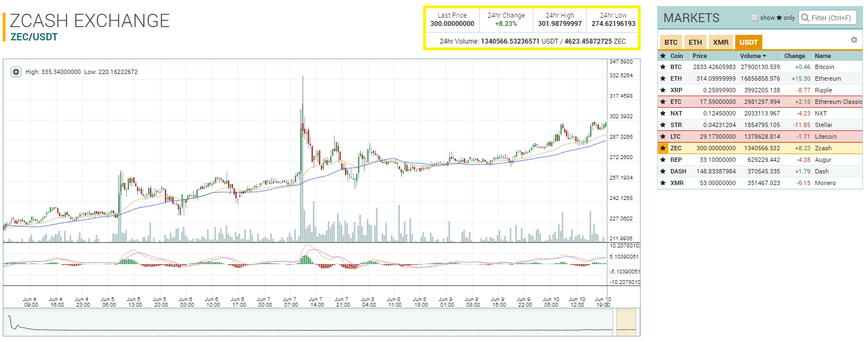Viewport: 868px width, 342px height.
Task: Click the Monero market name
Action: [825, 183]
